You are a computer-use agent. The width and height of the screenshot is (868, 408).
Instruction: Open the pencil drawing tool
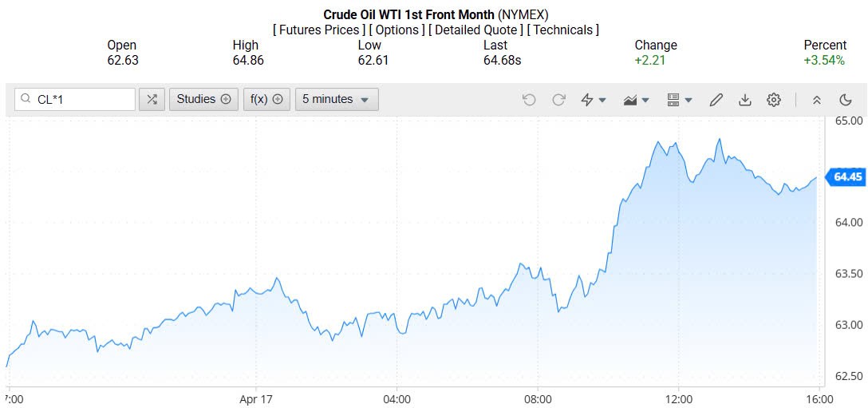point(716,100)
